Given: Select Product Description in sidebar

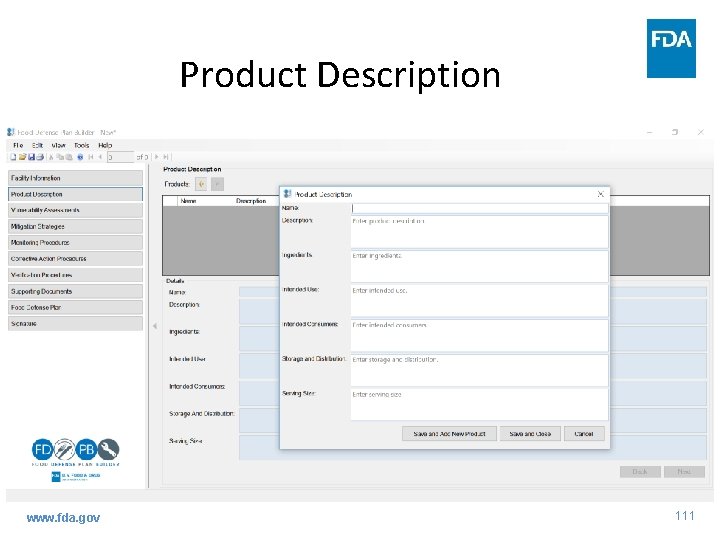Looking at the screenshot, I should point(75,194).
